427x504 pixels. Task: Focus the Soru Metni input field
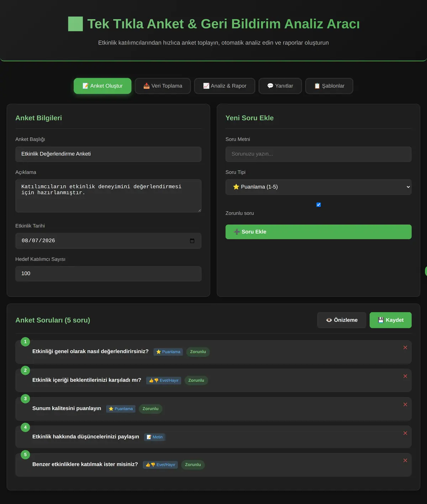click(x=318, y=154)
